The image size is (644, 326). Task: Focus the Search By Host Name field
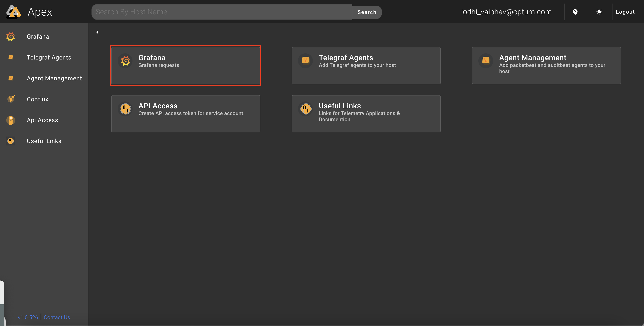tap(222, 12)
